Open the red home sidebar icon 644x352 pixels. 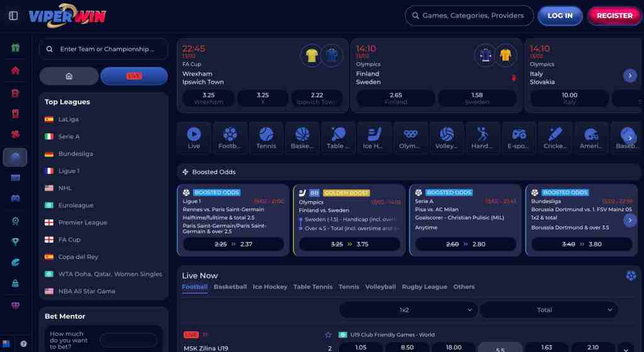click(x=15, y=70)
